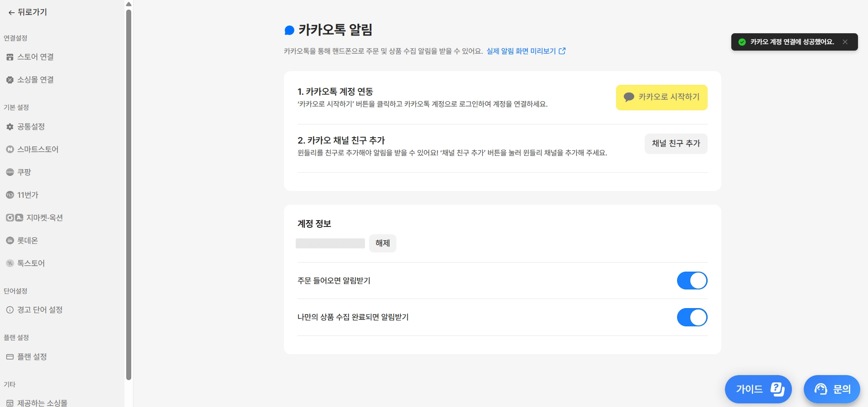Viewport: 868px width, 407px height.
Task: Click the 단어설정 section label
Action: click(x=15, y=291)
